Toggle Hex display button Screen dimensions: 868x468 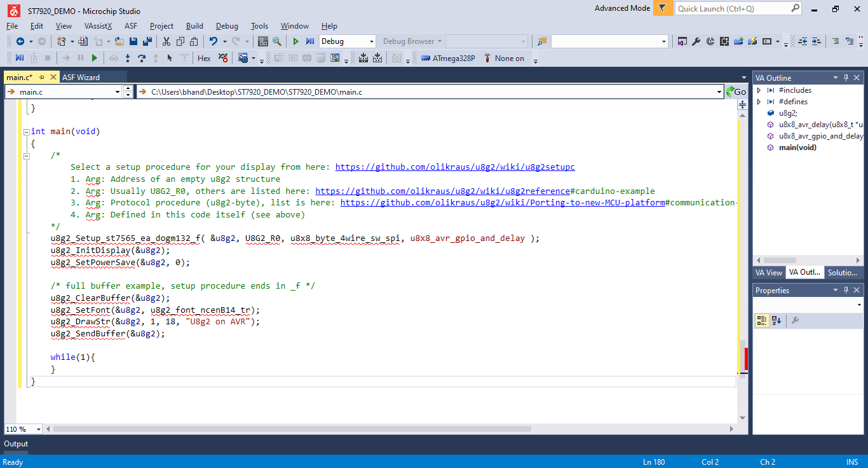204,58
